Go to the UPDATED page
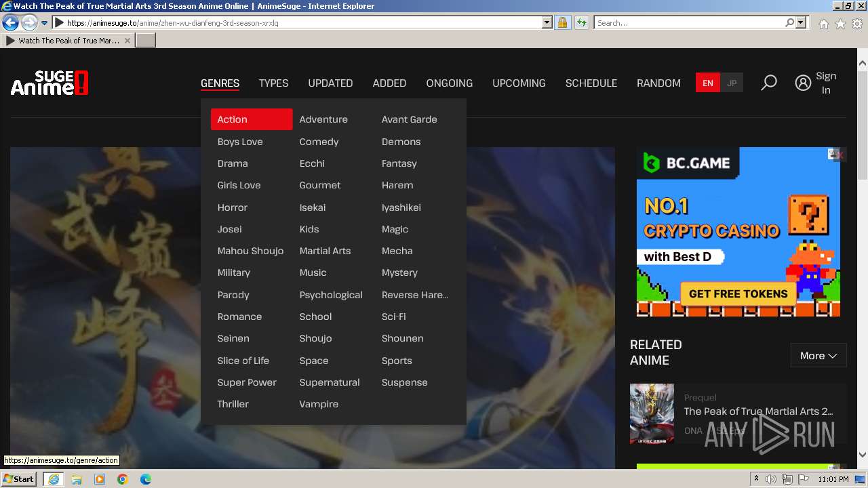This screenshot has height=488, width=868. click(330, 83)
